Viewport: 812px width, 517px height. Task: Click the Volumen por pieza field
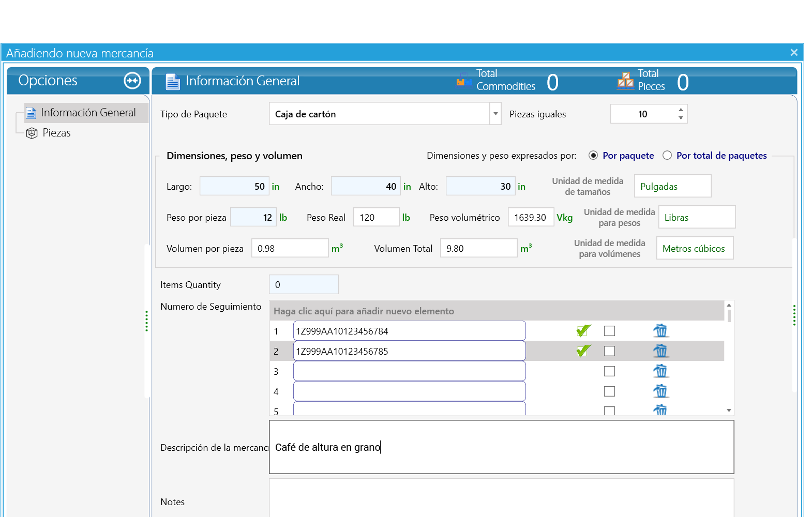290,248
